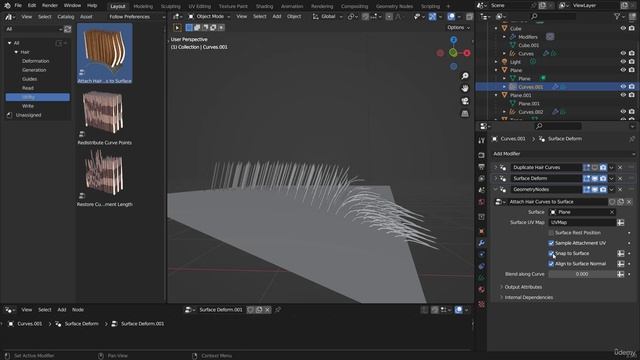Open node editor Node menu

[x=78, y=310]
